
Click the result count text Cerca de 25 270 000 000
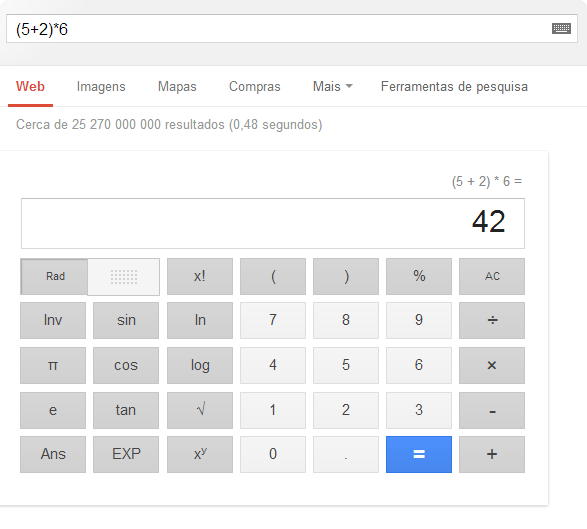88,124
